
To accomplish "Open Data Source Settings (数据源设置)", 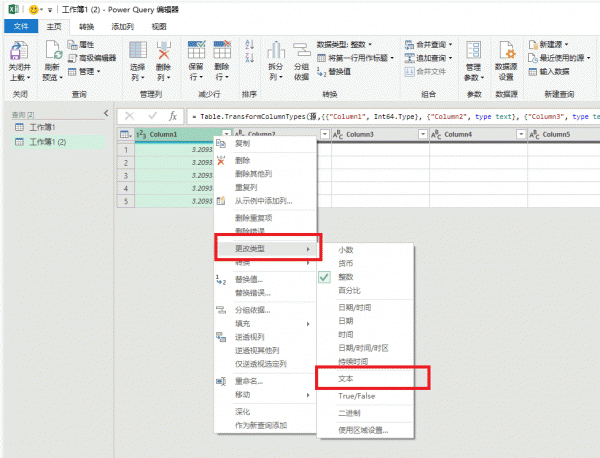I will 506,61.
